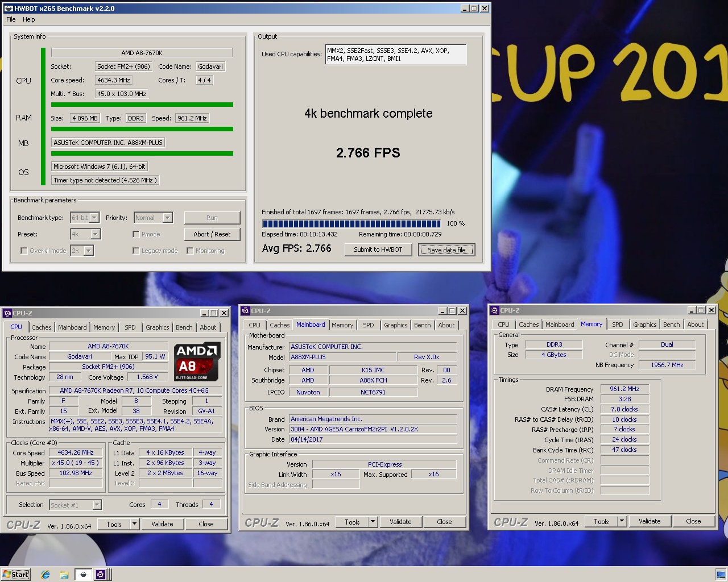Minimize the CPU-Z Mainboard window

[x=442, y=311]
